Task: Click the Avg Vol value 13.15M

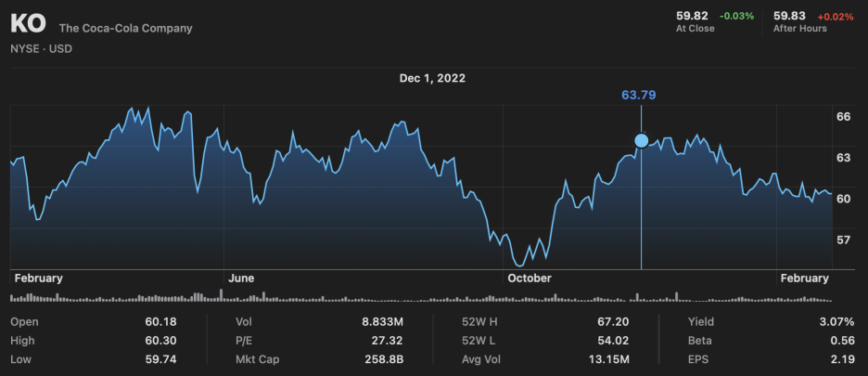Action: click(x=609, y=359)
